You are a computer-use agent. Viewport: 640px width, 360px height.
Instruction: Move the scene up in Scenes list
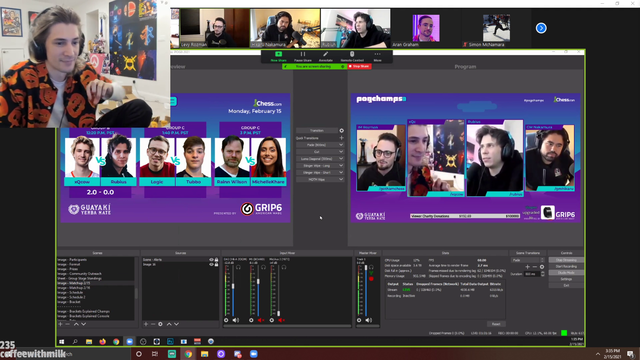76,324
